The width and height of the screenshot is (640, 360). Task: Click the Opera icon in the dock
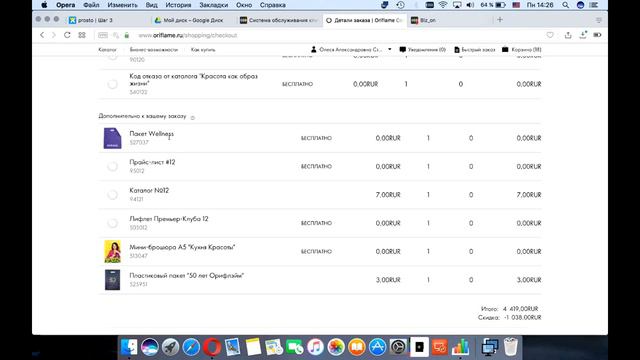(x=212, y=347)
